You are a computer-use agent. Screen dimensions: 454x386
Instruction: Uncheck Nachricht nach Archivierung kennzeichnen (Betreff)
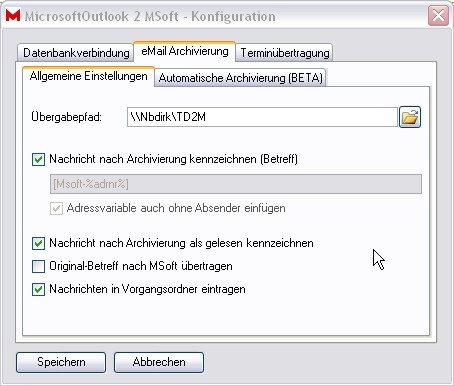coord(38,159)
